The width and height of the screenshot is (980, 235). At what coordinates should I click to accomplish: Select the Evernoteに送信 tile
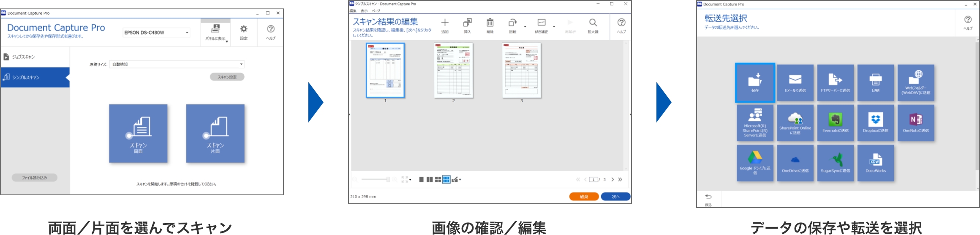tap(835, 123)
